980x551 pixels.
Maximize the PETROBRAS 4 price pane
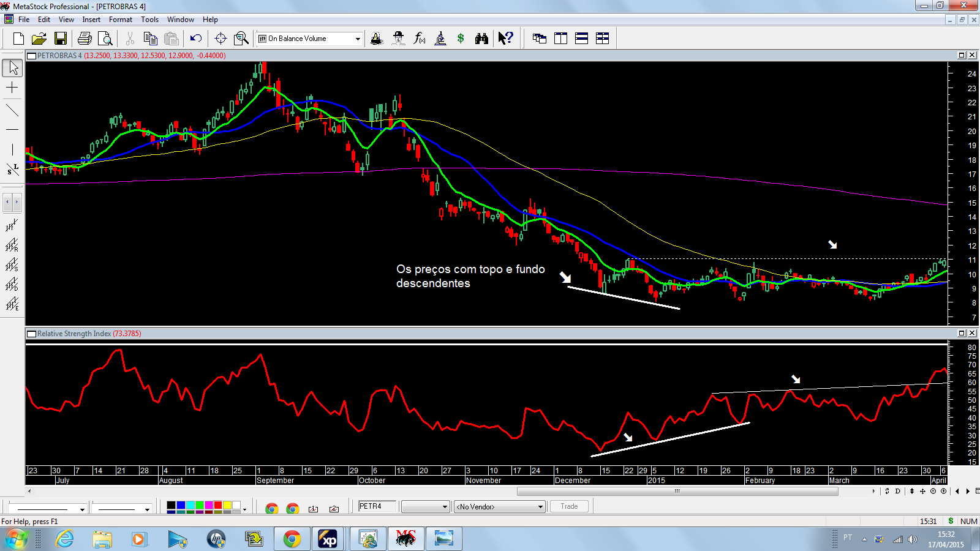click(962, 55)
